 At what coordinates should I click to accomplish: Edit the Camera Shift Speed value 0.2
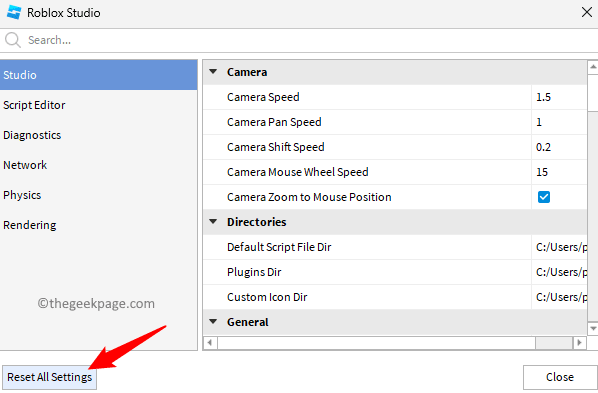pos(559,147)
